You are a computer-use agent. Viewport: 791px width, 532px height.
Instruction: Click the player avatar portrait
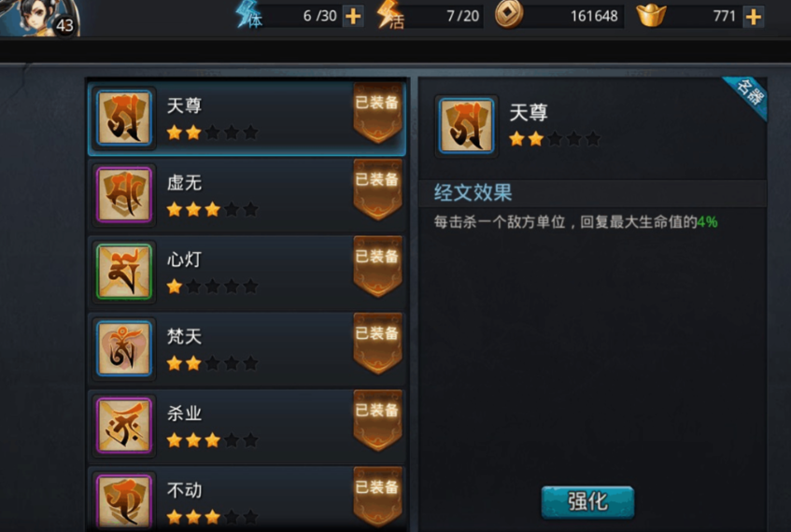tap(39, 18)
